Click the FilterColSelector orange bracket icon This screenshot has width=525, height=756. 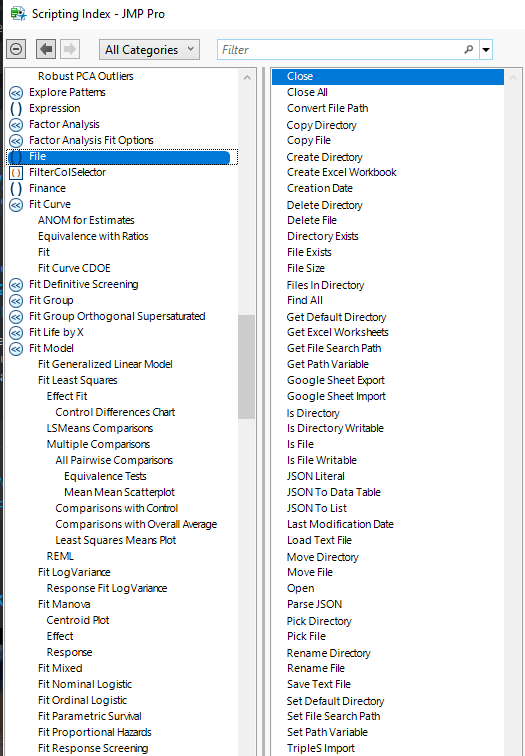[16, 173]
